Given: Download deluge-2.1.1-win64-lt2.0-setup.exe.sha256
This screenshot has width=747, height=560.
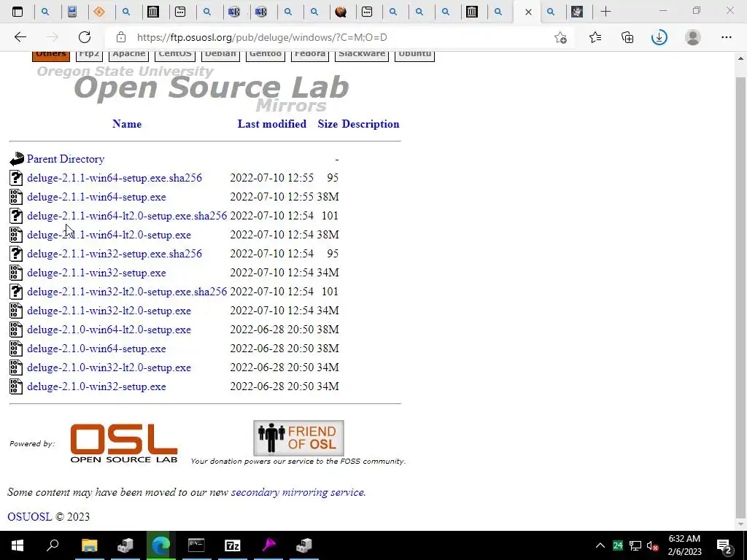Looking at the screenshot, I should pyautogui.click(x=127, y=216).
